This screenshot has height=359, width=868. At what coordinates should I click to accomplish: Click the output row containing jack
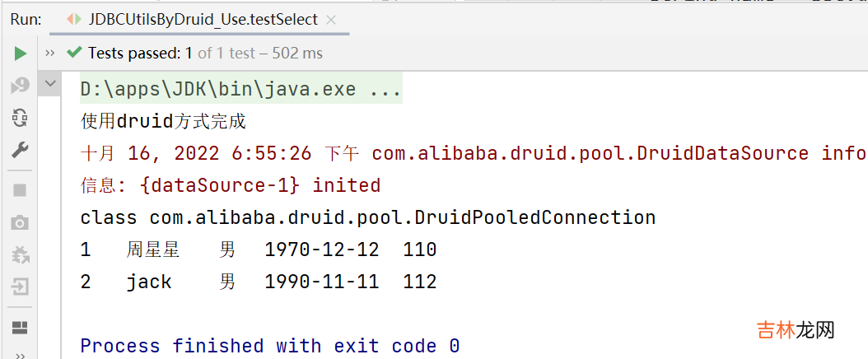click(x=258, y=282)
